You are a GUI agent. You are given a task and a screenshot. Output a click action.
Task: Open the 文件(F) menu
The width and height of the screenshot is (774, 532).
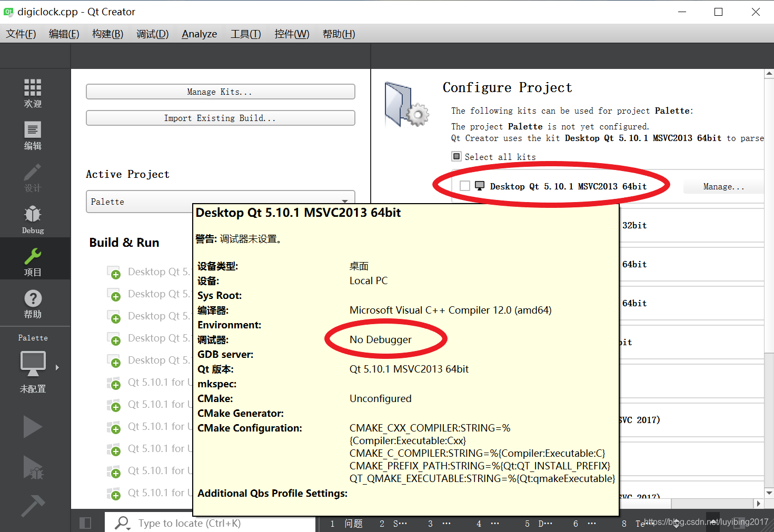coord(21,34)
